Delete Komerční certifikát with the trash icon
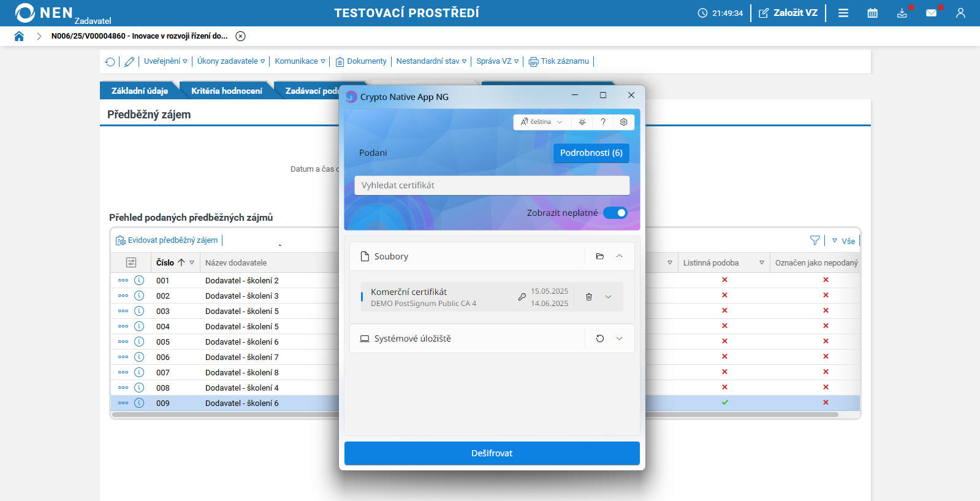Viewport: 980px width, 501px height. 589,297
